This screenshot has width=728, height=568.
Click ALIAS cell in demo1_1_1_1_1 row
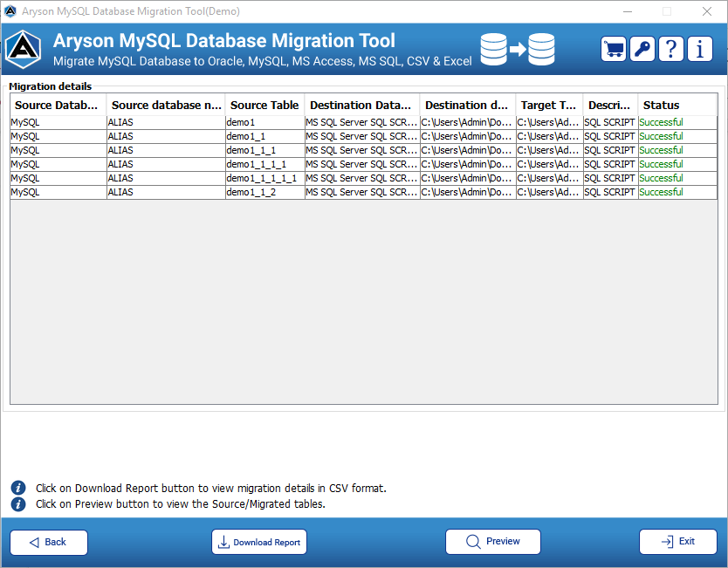166,178
